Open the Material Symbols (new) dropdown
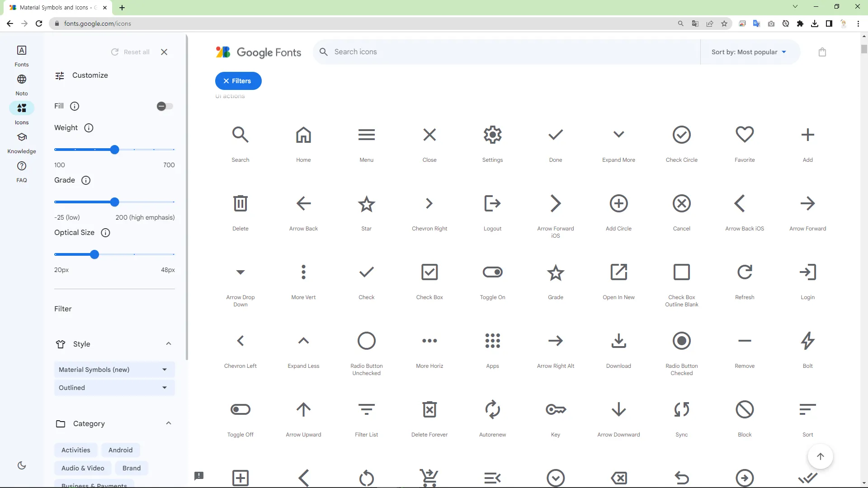The width and height of the screenshot is (868, 488). (114, 370)
